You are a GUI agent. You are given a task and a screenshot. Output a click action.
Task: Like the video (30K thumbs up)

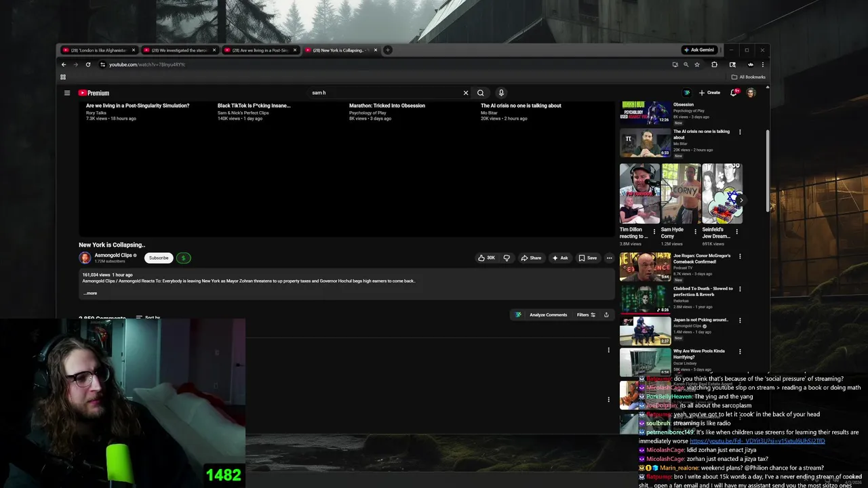pyautogui.click(x=486, y=258)
